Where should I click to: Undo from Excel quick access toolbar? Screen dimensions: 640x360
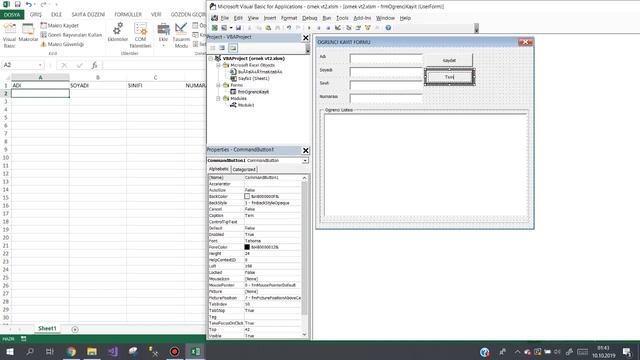click(x=29, y=4)
